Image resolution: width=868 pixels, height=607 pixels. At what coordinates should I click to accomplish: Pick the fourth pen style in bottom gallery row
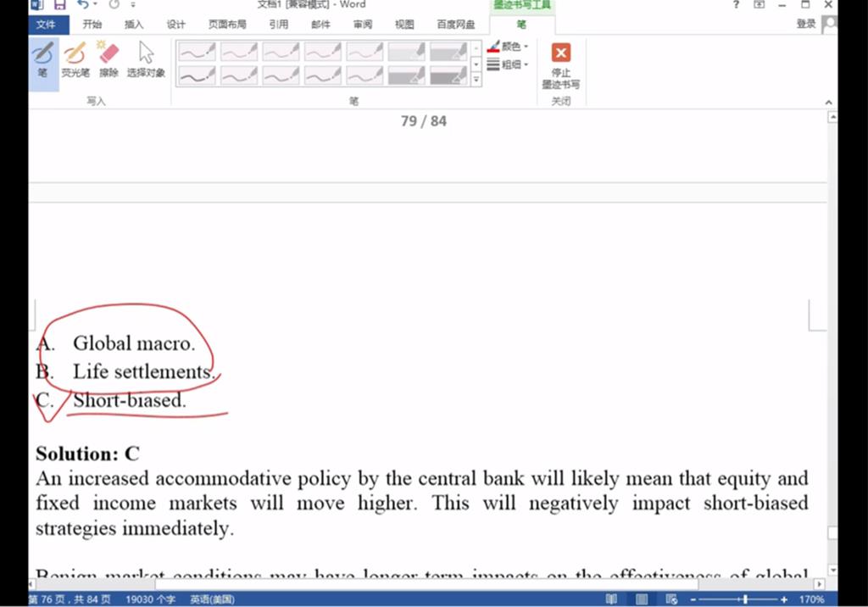pos(323,75)
